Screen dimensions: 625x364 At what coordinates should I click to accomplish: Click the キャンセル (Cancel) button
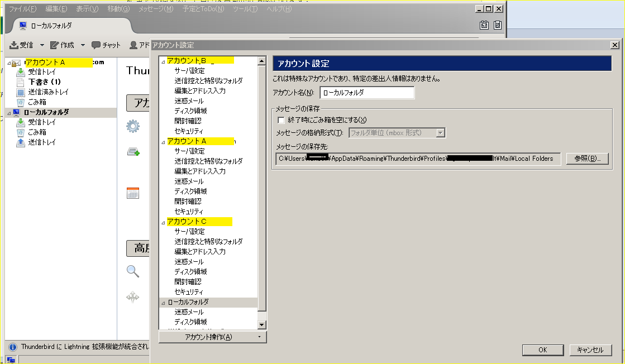click(590, 350)
